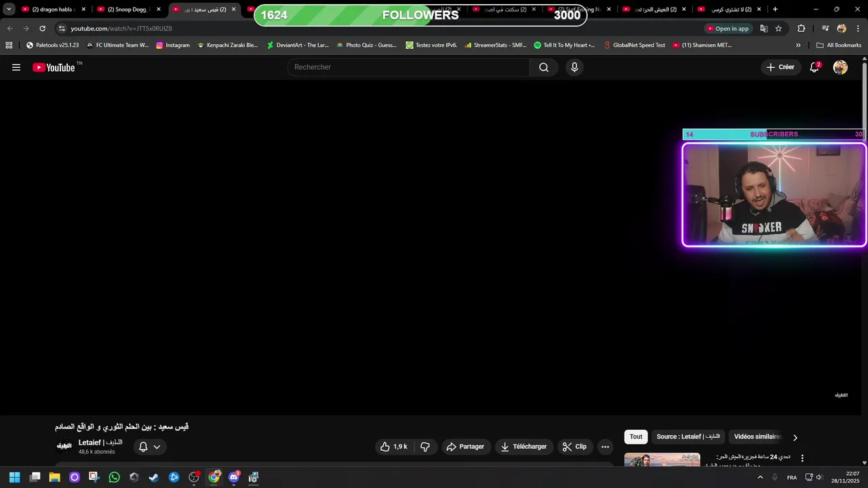868x488 pixels.
Task: Open the Chrome three-dot menu
Action: (858, 28)
